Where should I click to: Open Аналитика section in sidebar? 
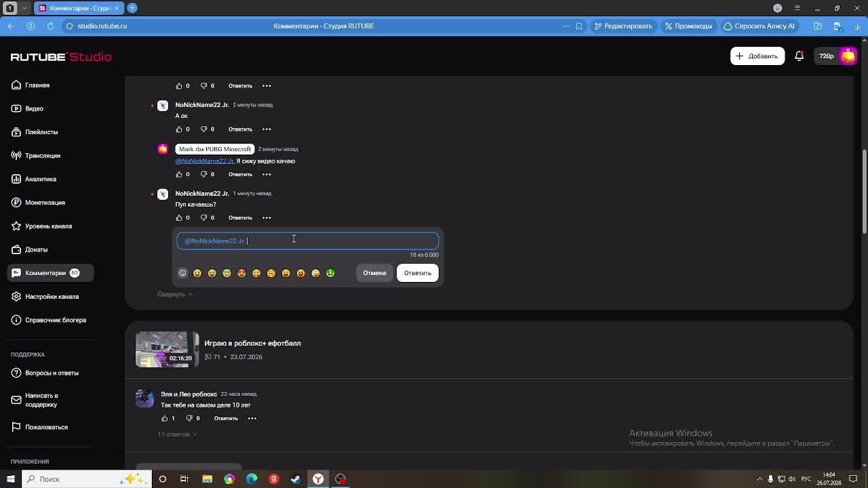coord(34,179)
